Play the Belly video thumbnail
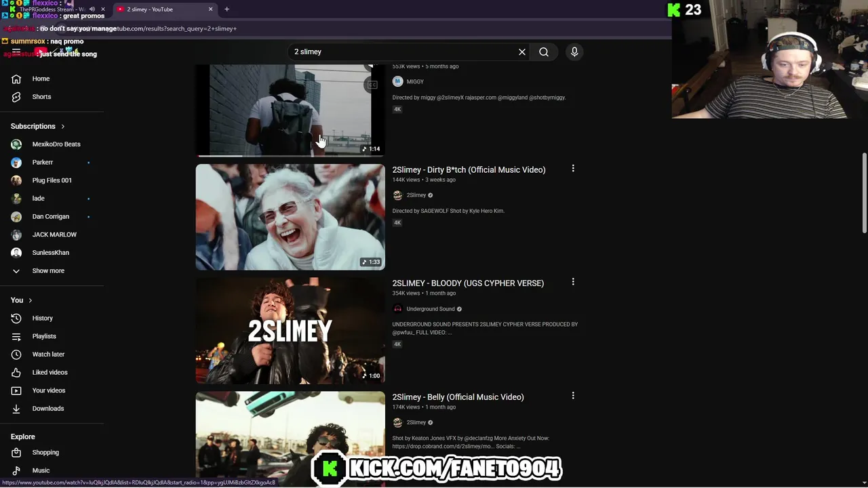 [290, 439]
